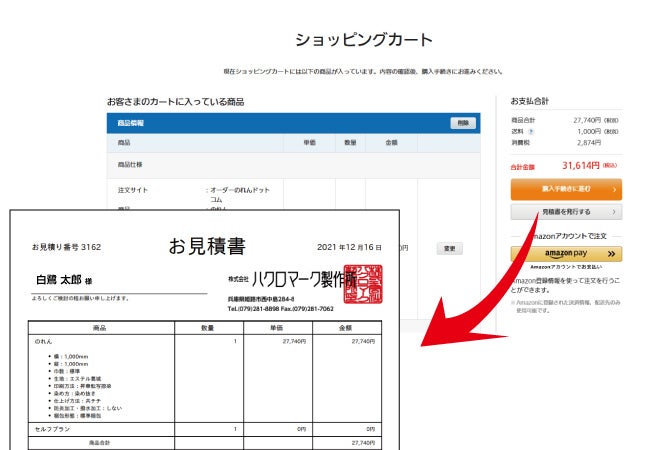The height and width of the screenshot is (450, 650).
Task: Click the shipping fee 1,000円 value
Action: 589,131
